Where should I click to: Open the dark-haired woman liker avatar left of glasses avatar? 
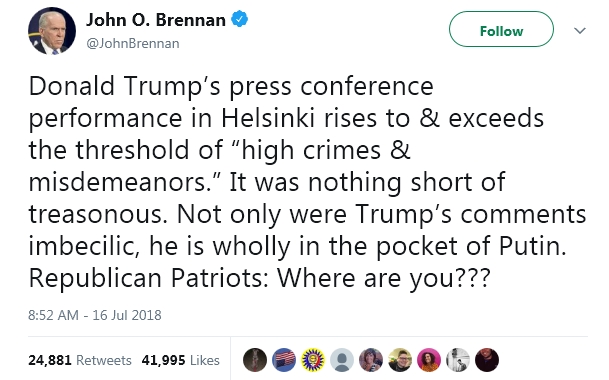coord(371,360)
